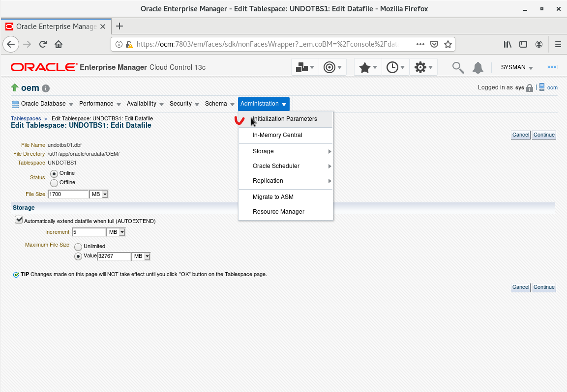
Task: Bookmark this page with star icon
Action: (448, 44)
